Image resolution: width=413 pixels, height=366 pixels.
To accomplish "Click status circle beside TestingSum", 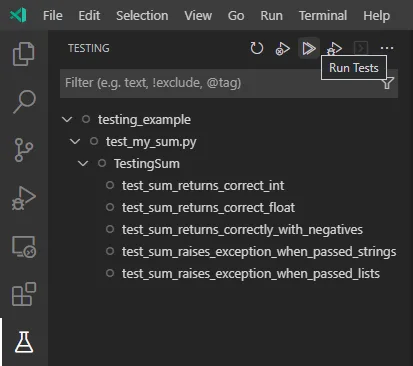I will [x=102, y=163].
